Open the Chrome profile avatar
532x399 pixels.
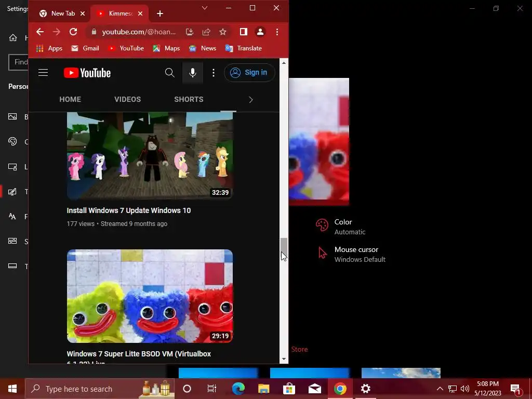(x=260, y=32)
